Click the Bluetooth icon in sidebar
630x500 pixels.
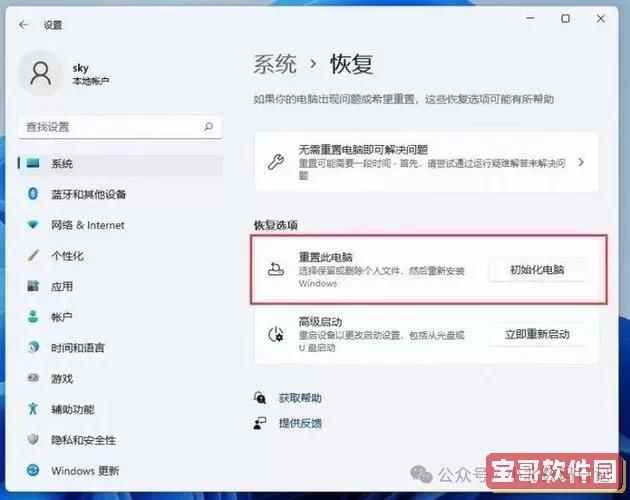point(33,194)
